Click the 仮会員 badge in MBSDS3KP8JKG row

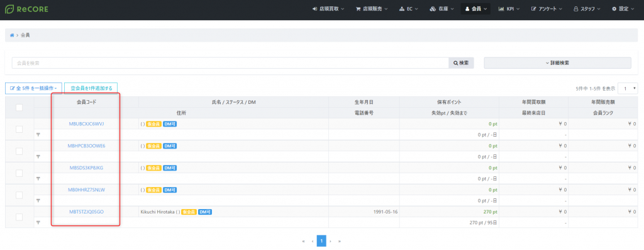point(153,168)
